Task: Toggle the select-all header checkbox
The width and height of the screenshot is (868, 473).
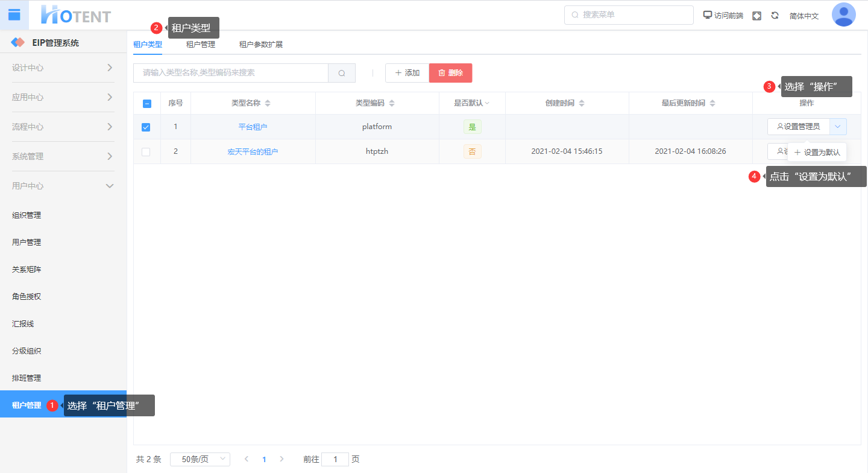Action: click(146, 103)
